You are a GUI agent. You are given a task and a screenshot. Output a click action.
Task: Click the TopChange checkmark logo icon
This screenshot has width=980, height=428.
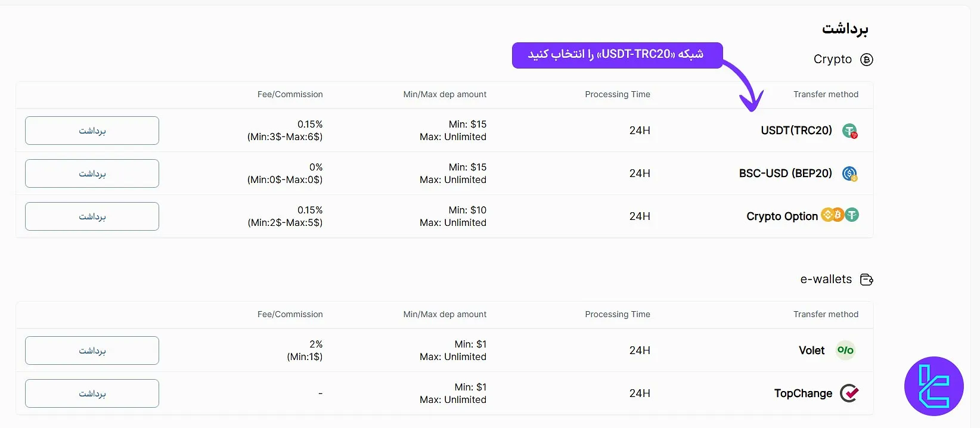click(849, 393)
